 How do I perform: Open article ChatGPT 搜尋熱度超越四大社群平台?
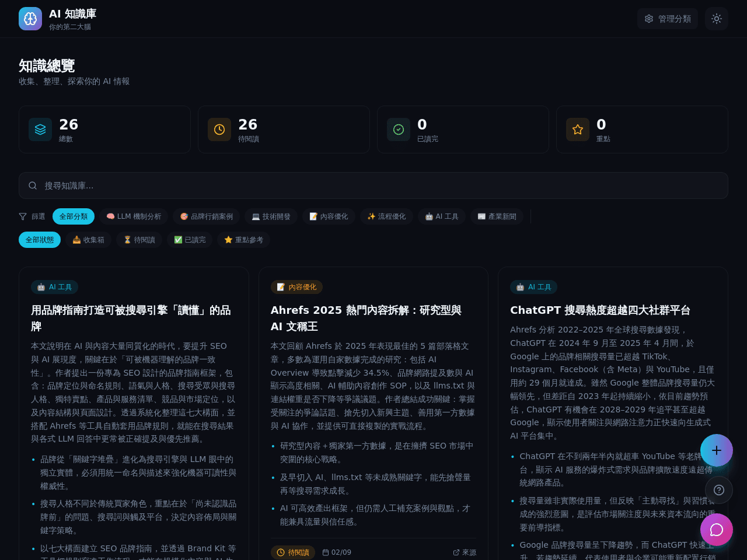click(x=600, y=310)
